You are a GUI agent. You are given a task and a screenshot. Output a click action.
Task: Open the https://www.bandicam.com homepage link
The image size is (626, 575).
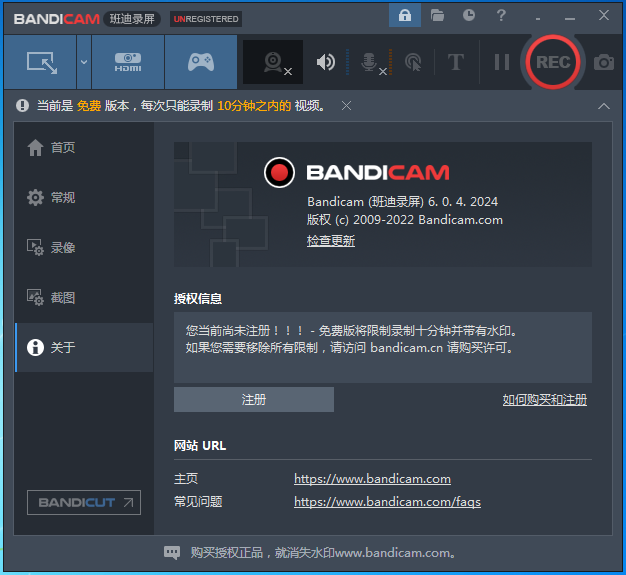coord(372,479)
